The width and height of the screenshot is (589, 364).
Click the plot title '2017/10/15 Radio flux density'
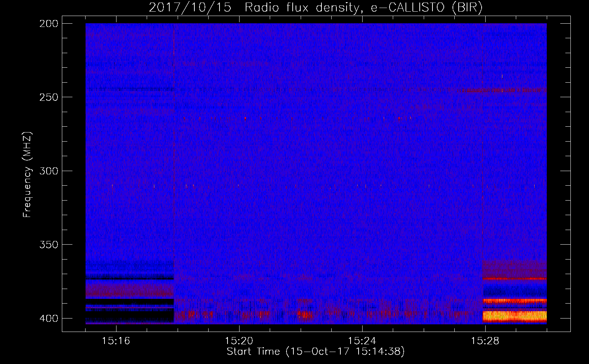[x=316, y=7]
